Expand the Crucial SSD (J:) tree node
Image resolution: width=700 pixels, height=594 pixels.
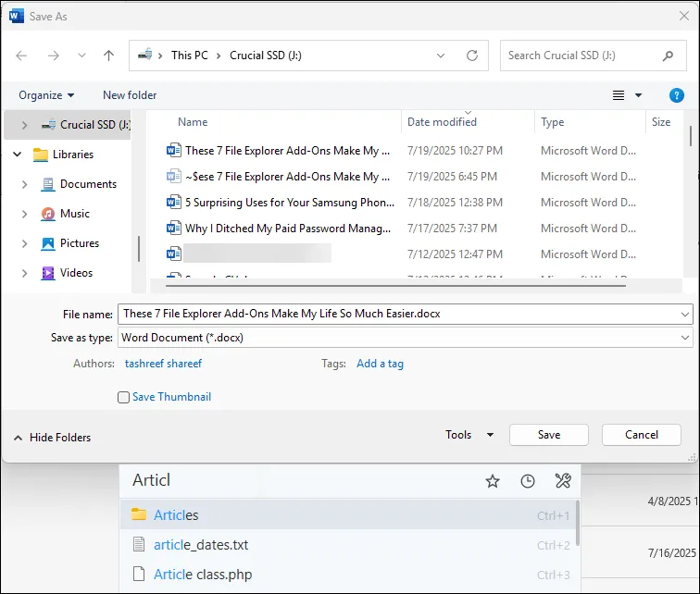coord(25,125)
